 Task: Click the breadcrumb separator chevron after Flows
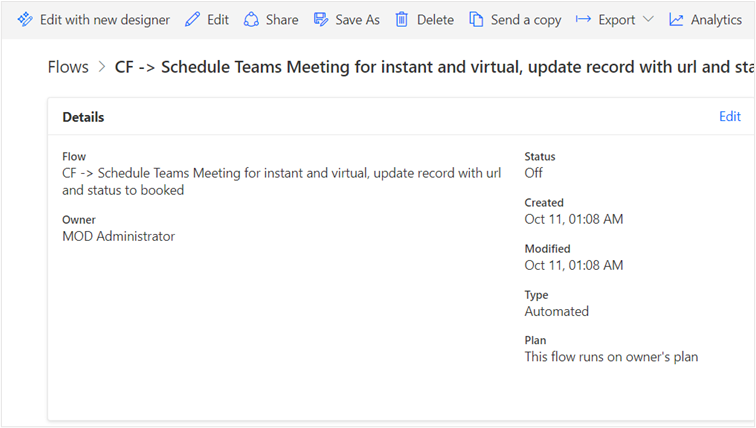tap(101, 68)
